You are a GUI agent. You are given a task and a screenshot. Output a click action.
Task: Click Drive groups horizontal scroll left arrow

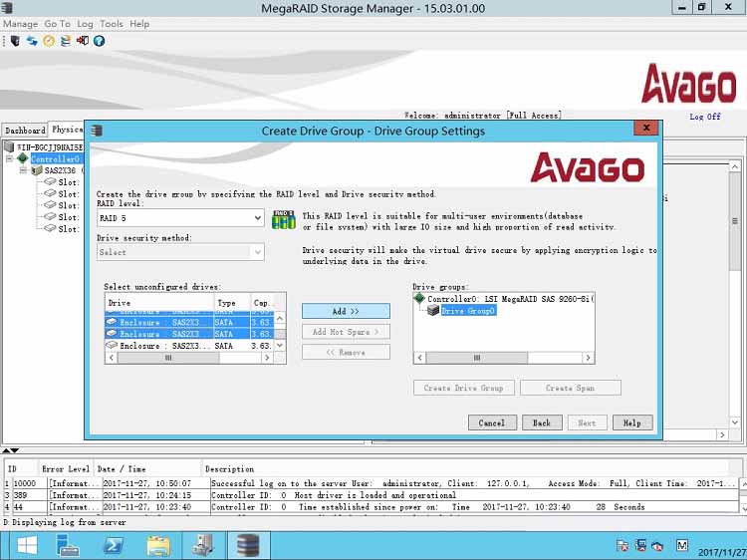tap(419, 358)
